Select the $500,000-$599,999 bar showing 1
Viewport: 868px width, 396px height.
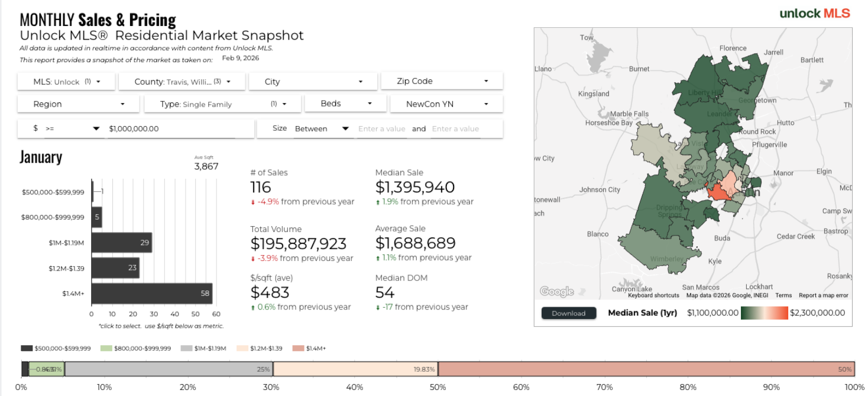[93, 192]
